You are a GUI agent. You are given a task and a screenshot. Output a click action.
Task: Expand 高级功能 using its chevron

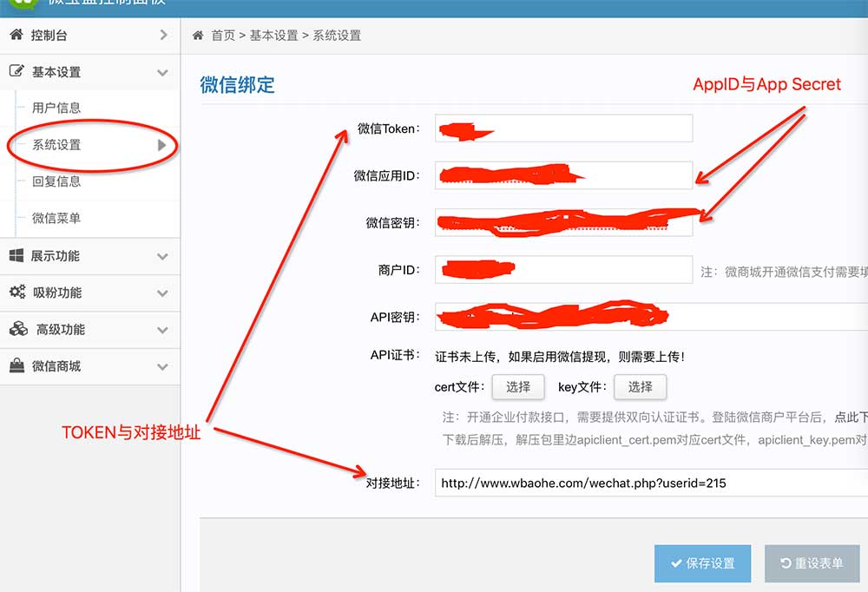pyautogui.click(x=162, y=330)
